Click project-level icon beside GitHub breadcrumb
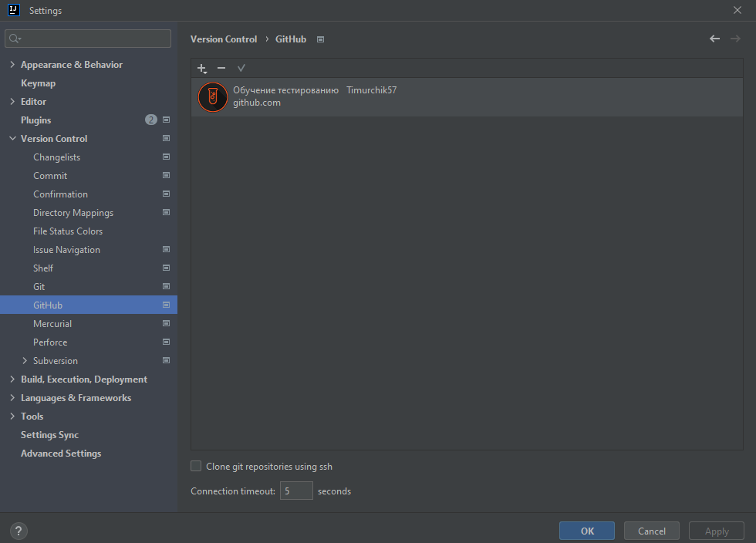This screenshot has height=543, width=756. (x=321, y=39)
